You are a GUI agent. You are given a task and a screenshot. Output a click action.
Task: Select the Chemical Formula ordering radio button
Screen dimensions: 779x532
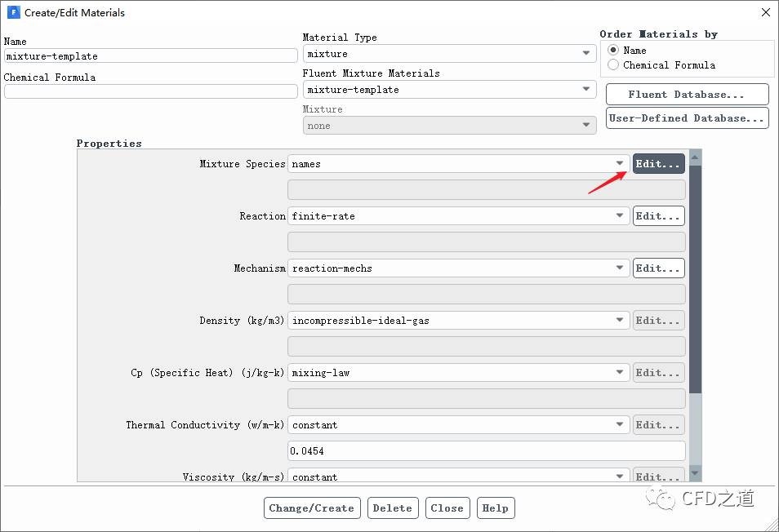[613, 65]
